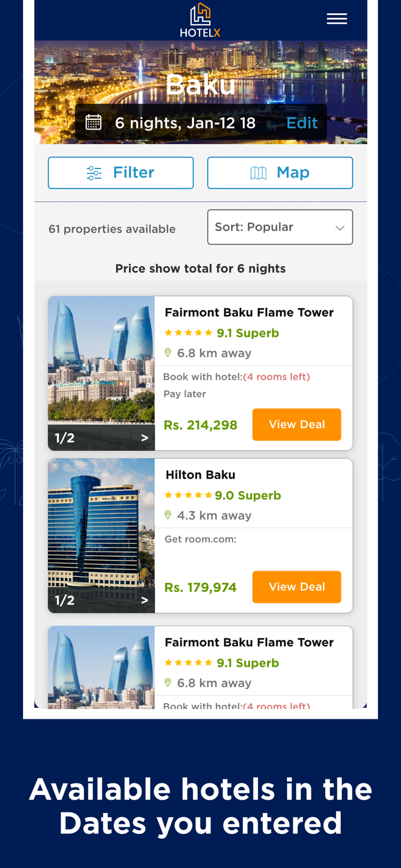Switch to the Map view

[280, 172]
